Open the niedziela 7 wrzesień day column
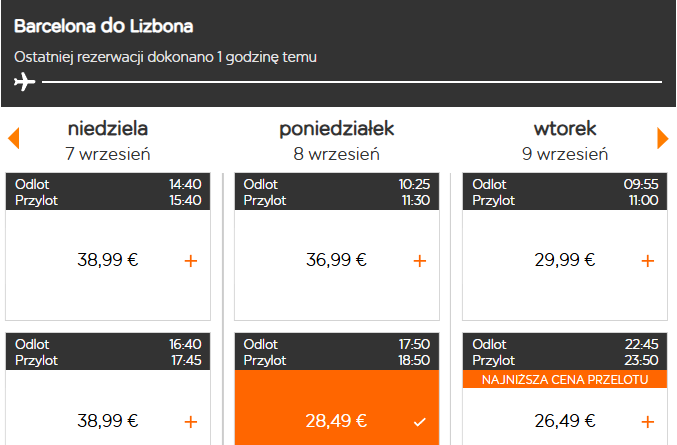677x445 pixels. point(108,141)
